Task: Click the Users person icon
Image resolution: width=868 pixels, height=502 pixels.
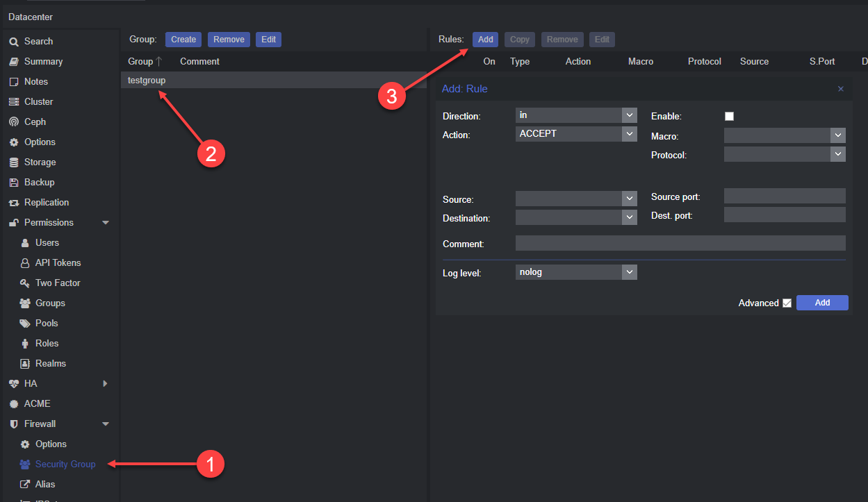Action: [25, 243]
